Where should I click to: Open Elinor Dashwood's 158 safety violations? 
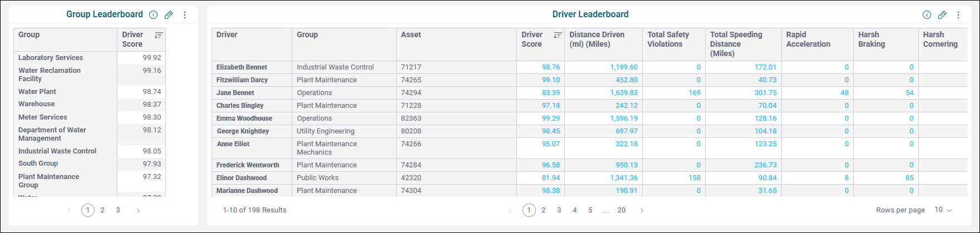[x=695, y=178]
